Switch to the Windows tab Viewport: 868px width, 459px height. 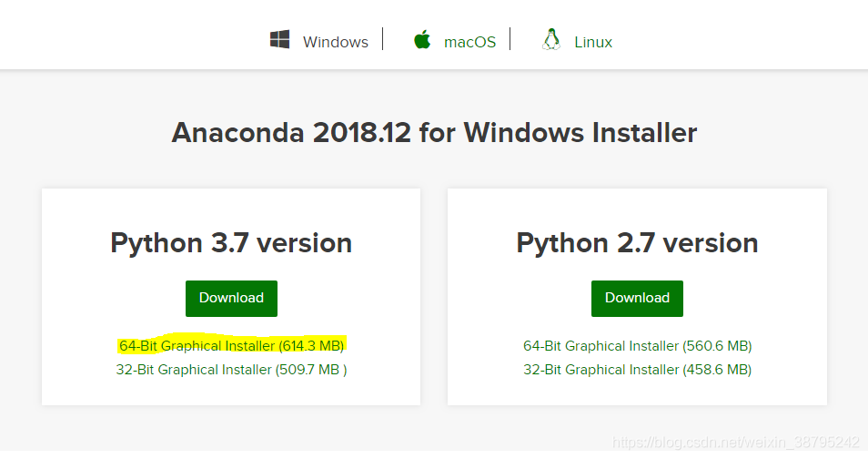(x=336, y=42)
